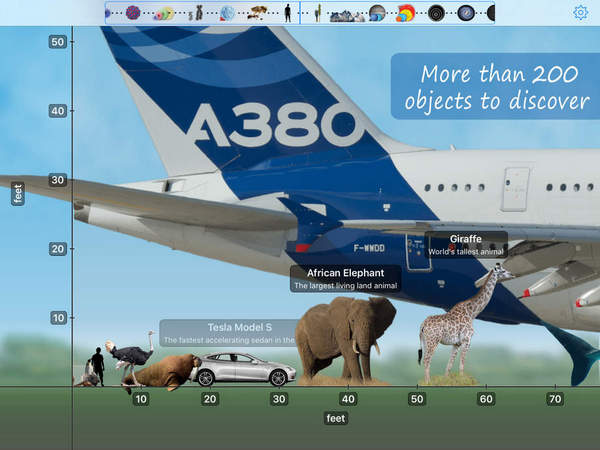Select the planets scale icon

(377, 13)
